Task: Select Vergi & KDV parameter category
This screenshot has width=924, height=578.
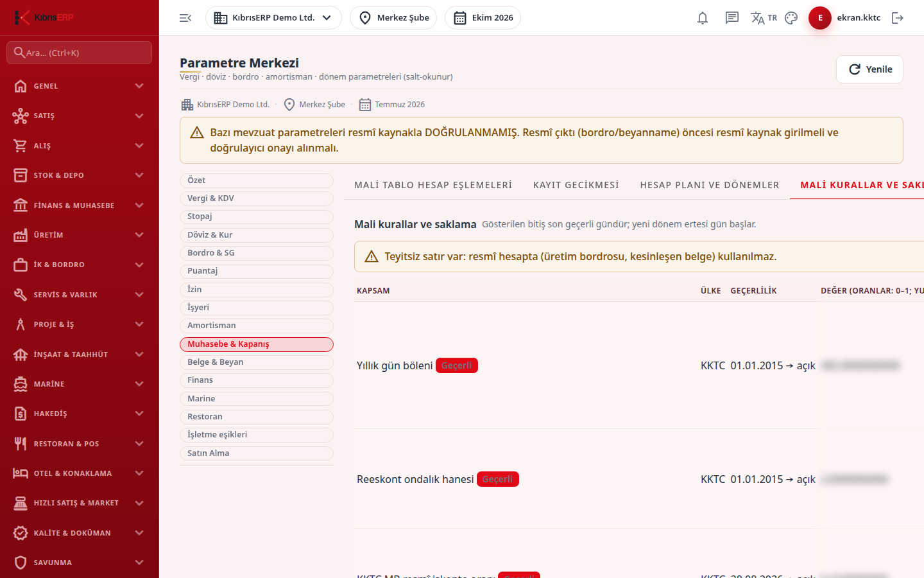Action: pos(257,198)
